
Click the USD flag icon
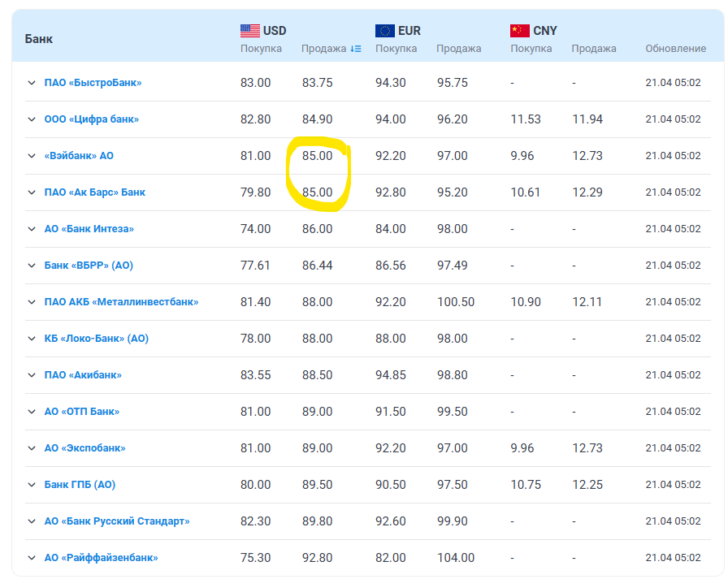[x=250, y=31]
